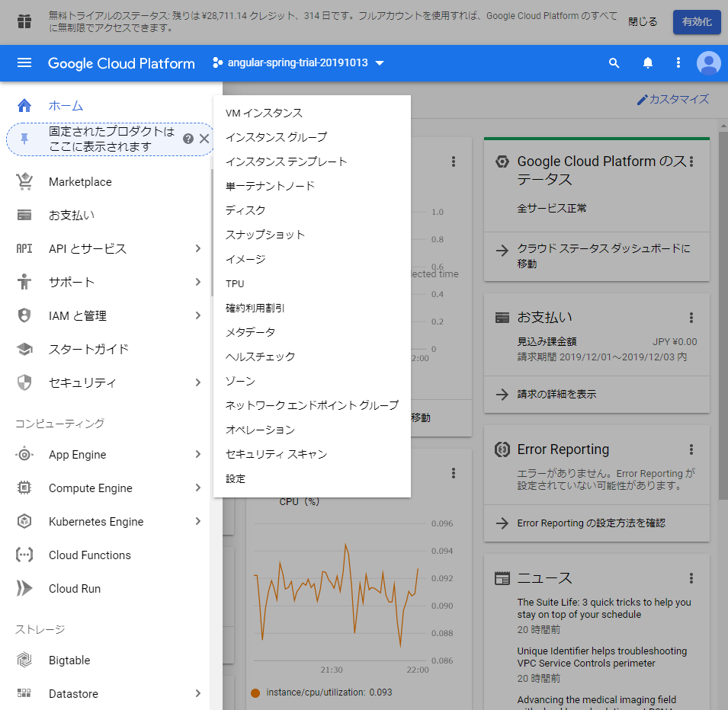This screenshot has height=710, width=728.
Task: Click the 有効化 activate button
Action: click(697, 21)
